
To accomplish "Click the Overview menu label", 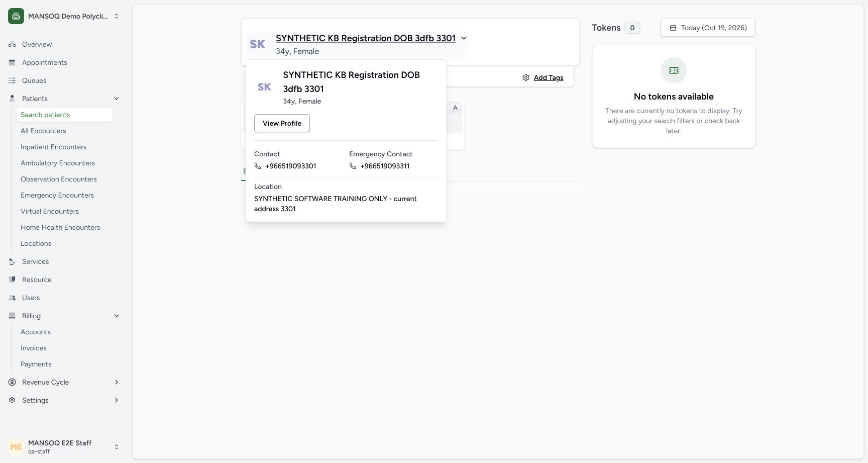I will point(37,44).
